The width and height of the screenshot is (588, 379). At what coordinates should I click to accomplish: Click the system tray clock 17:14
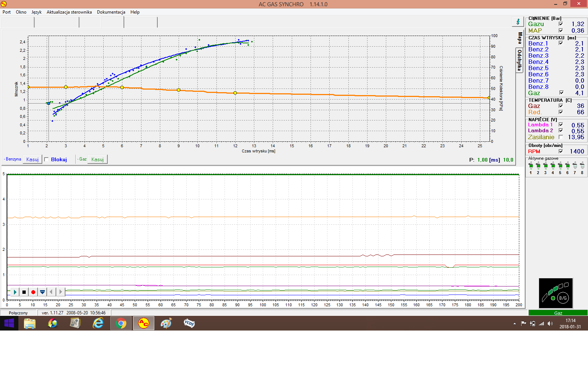coord(570,321)
